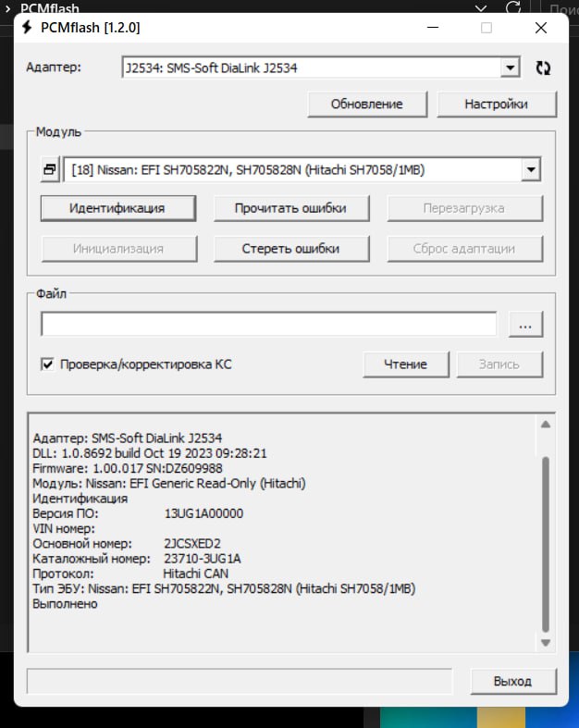Click log line "Выполнено"
This screenshot has height=728, width=579.
(65, 603)
